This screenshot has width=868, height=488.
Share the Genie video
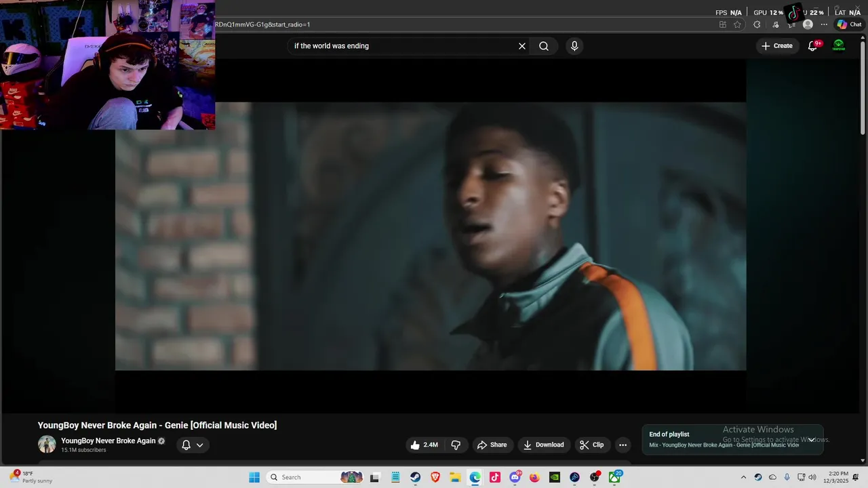pos(492,445)
